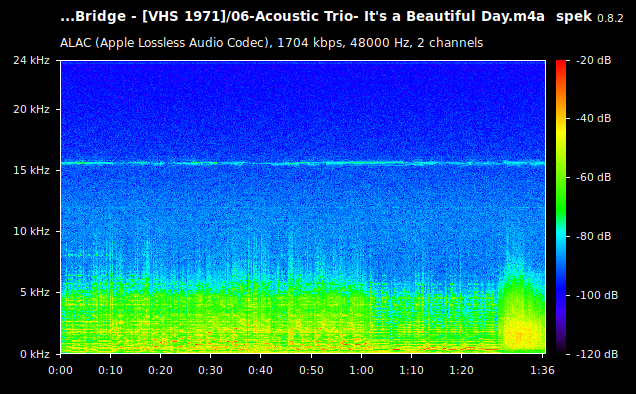Click the '-120 dB' color scale label

coord(597,354)
